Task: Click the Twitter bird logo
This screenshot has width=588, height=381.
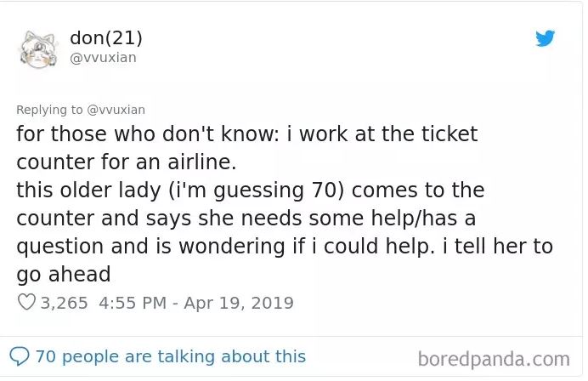Action: 545,38
